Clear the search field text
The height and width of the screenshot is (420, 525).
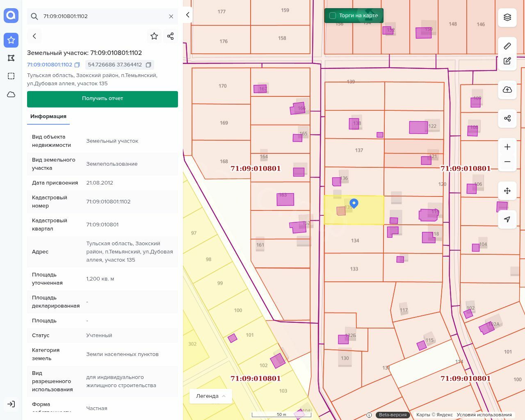[x=171, y=16]
